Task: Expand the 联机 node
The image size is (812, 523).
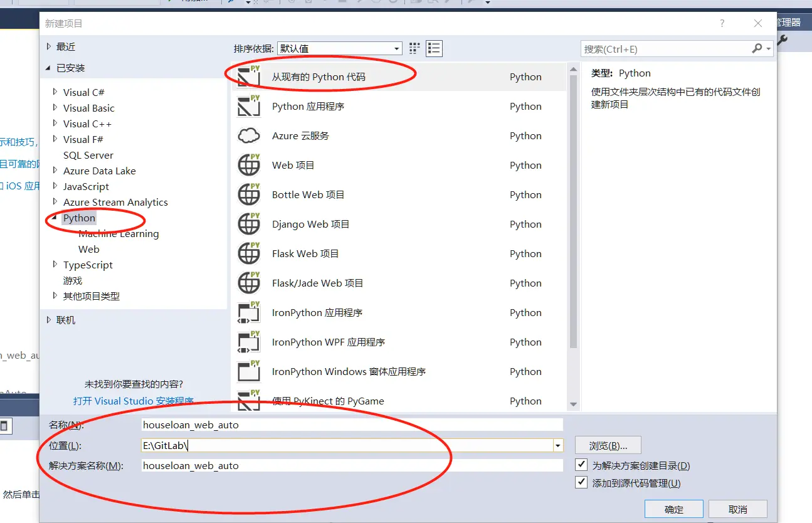Action: click(50, 320)
